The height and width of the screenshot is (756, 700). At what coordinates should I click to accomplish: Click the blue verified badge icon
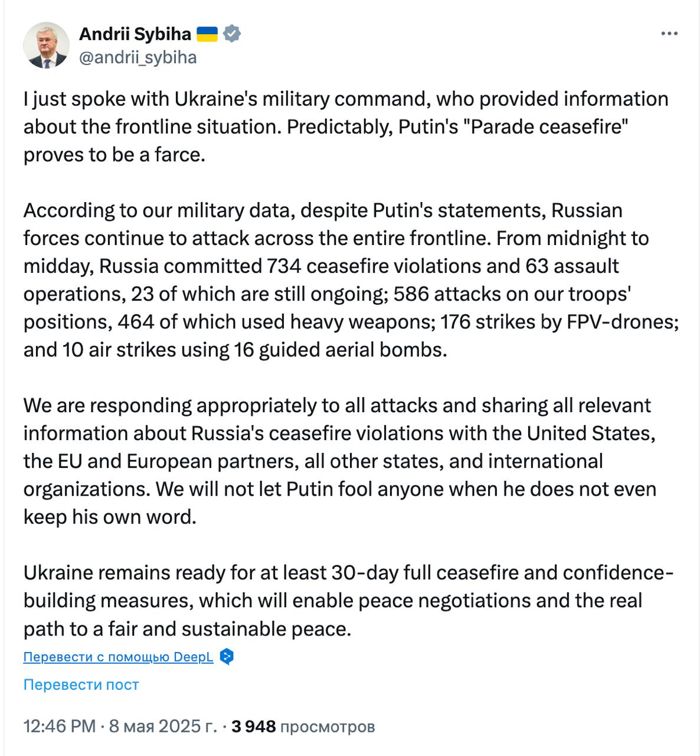pos(232,34)
